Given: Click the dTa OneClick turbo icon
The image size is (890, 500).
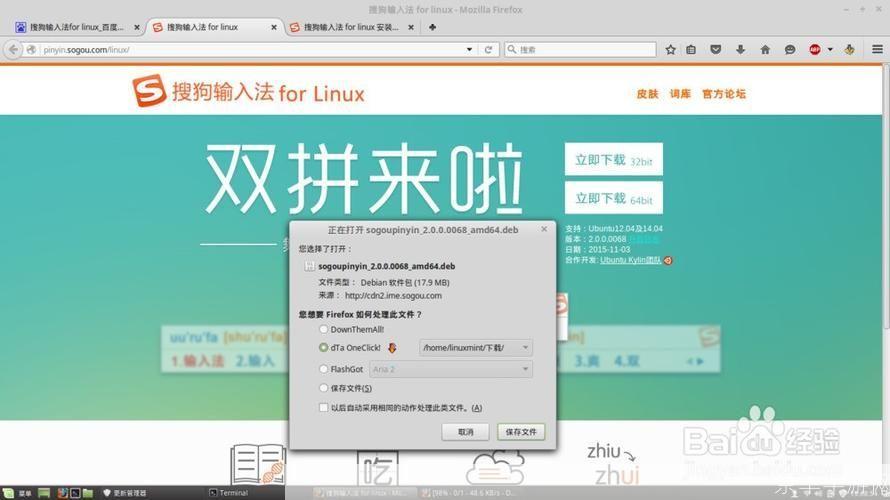Looking at the screenshot, I should click(x=392, y=348).
